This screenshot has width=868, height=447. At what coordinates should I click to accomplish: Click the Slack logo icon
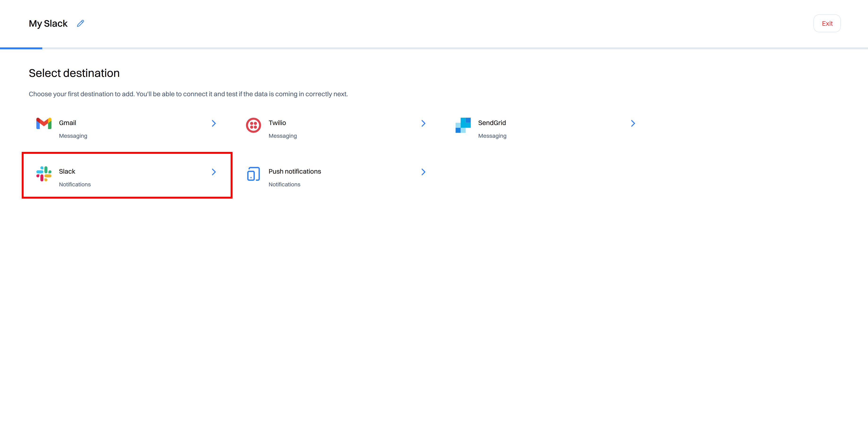tap(44, 174)
